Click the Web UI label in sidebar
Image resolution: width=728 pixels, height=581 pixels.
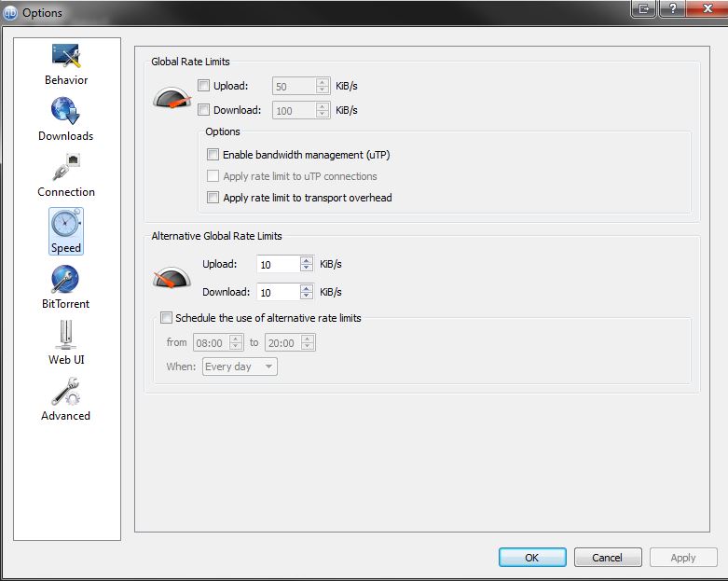click(x=66, y=359)
